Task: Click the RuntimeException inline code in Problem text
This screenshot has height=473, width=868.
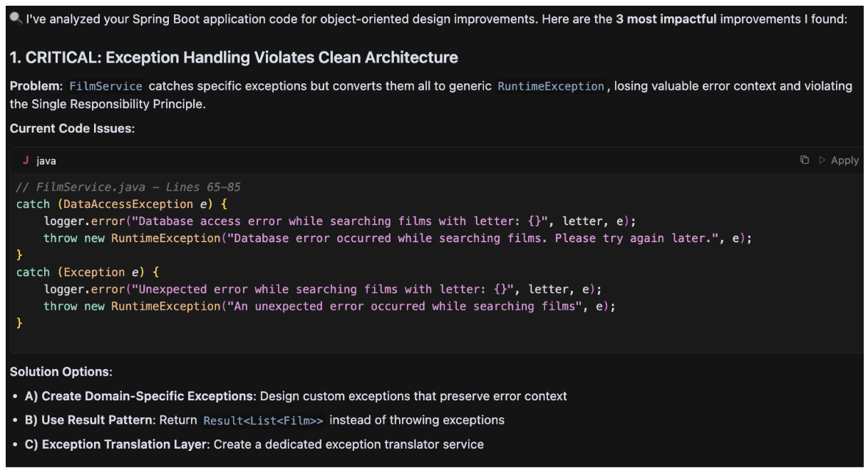Action: (x=551, y=86)
